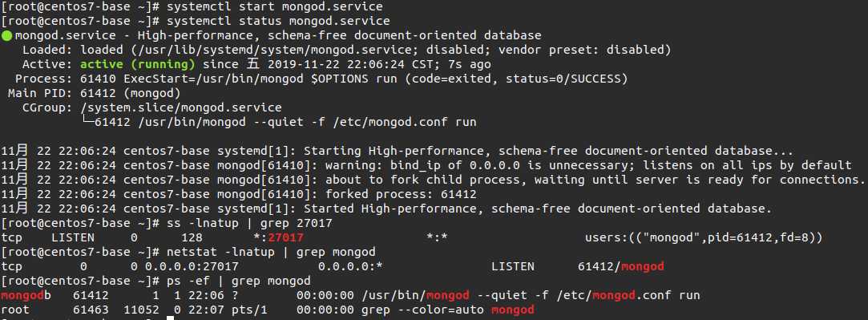Screen dimensions: 868x320
Task: Click the 'systemctl start mongod.service' command
Action: (275, 6)
